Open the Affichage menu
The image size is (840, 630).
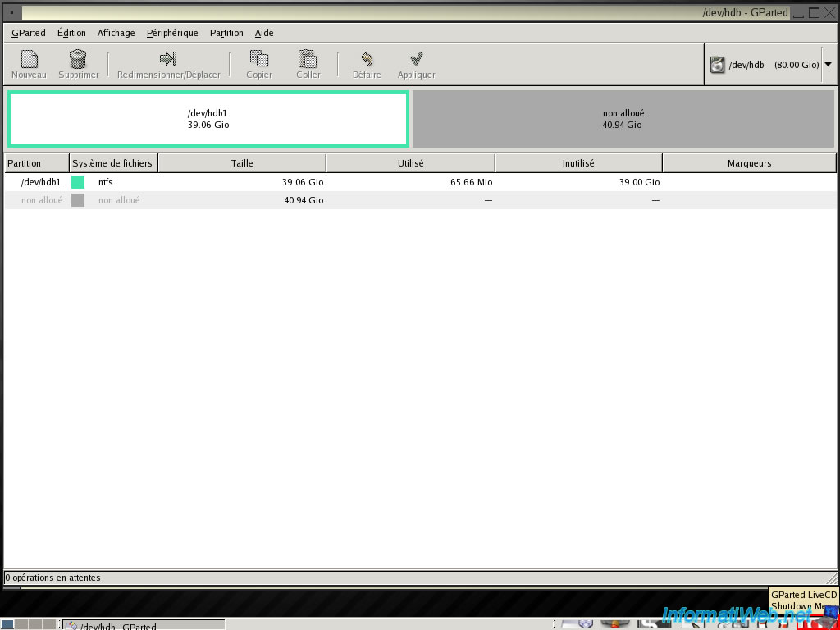[116, 33]
